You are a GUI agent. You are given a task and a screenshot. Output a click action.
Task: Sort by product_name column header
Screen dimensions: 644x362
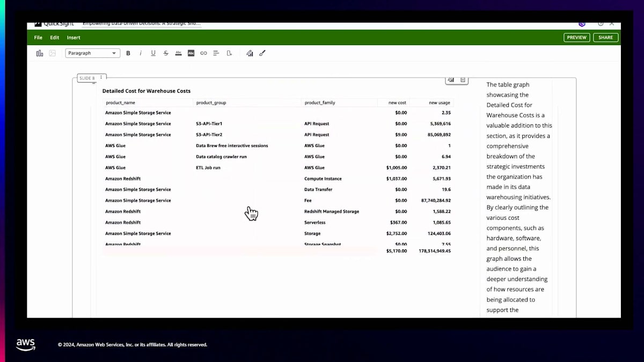click(120, 102)
